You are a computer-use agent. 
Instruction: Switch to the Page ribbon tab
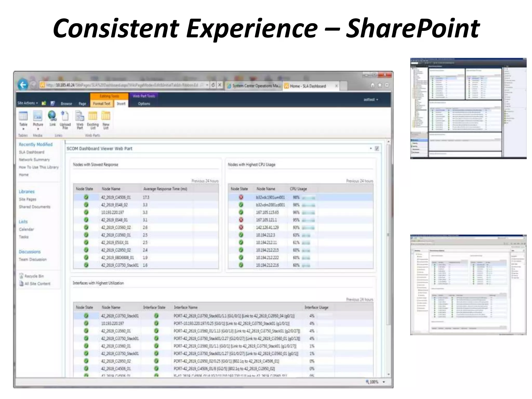[x=82, y=104]
